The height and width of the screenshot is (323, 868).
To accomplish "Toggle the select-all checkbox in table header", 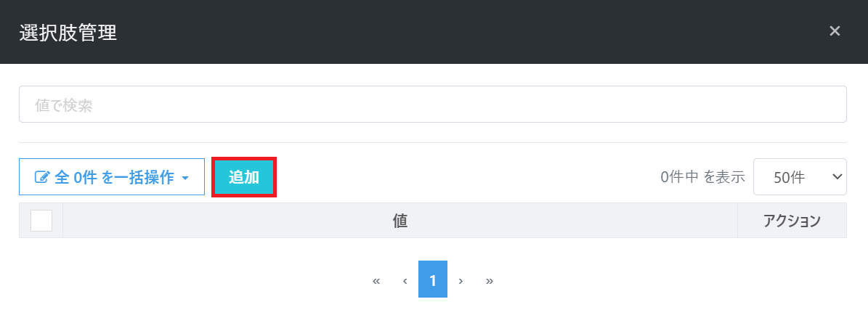I will click(41, 221).
